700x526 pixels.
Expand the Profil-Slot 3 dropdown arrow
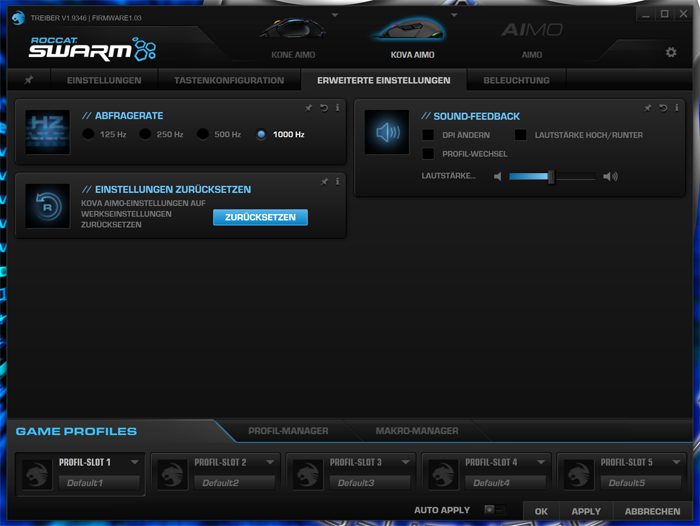click(405, 462)
